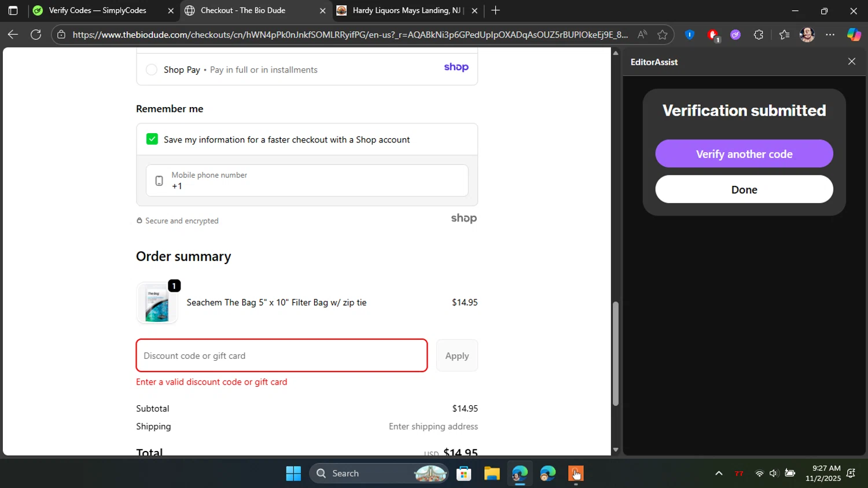This screenshot has width=868, height=488.
Task: View site information lock icon
Action: tap(61, 35)
